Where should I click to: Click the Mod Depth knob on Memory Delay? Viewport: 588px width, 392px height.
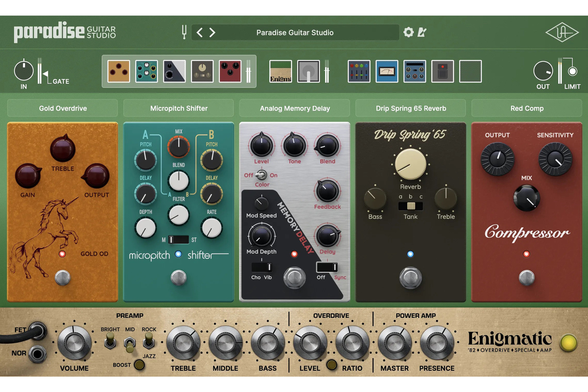pos(261,235)
